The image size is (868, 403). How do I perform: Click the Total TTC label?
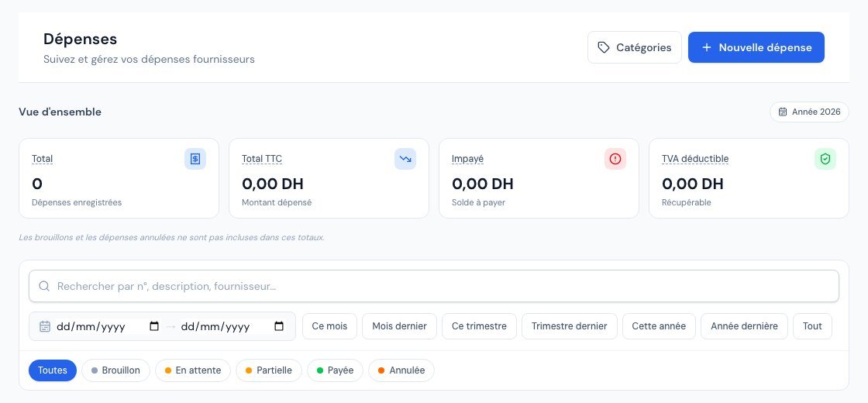(x=262, y=159)
